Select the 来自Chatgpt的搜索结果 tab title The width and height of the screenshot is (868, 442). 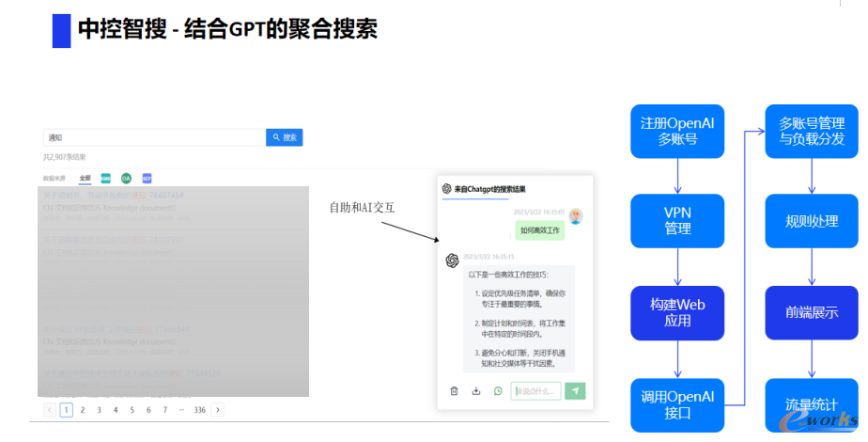(490, 189)
